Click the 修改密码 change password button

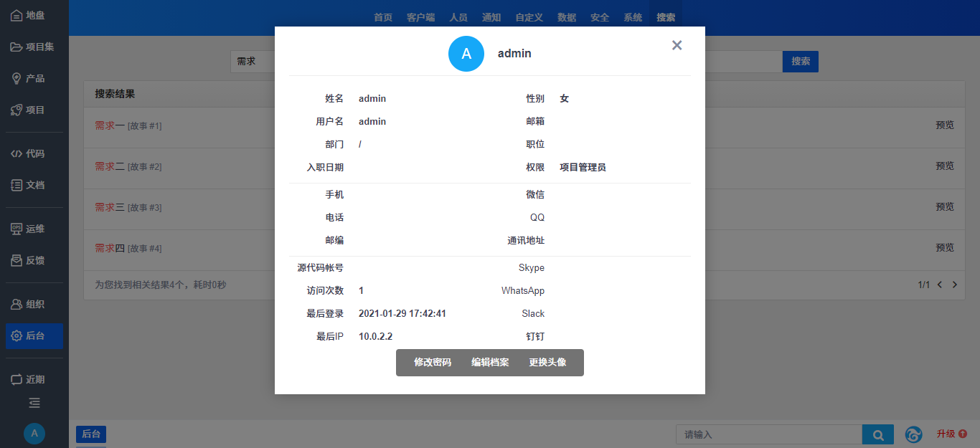pyautogui.click(x=432, y=362)
